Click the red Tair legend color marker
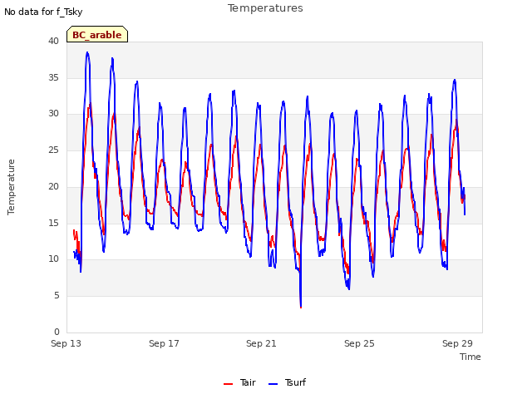This screenshot has height=399, width=532. click(229, 384)
